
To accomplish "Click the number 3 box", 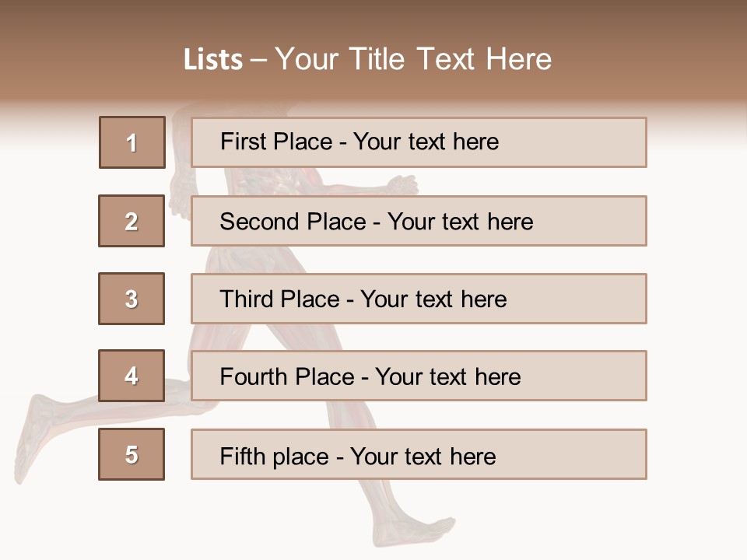I will point(132,299).
